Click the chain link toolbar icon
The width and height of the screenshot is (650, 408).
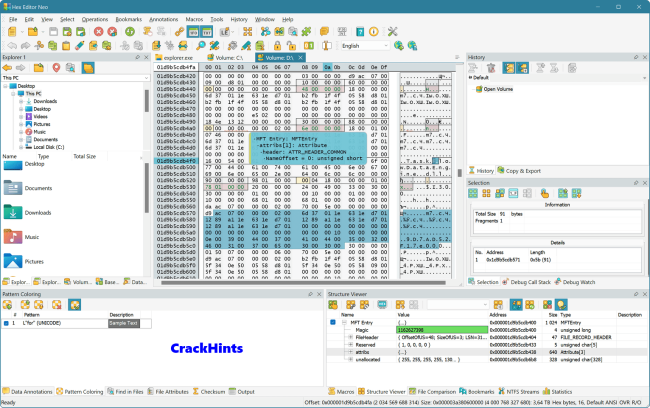179,32
